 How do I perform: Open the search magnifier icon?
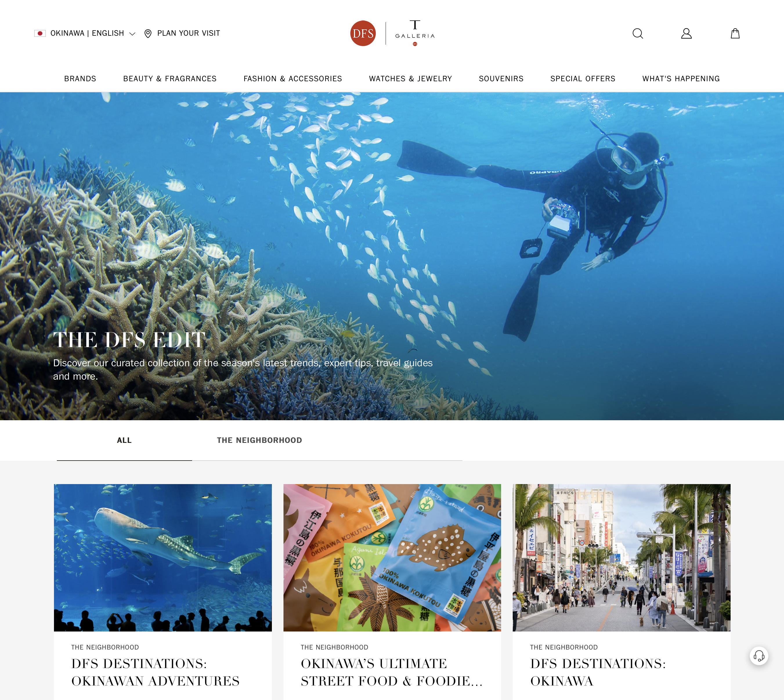(637, 33)
